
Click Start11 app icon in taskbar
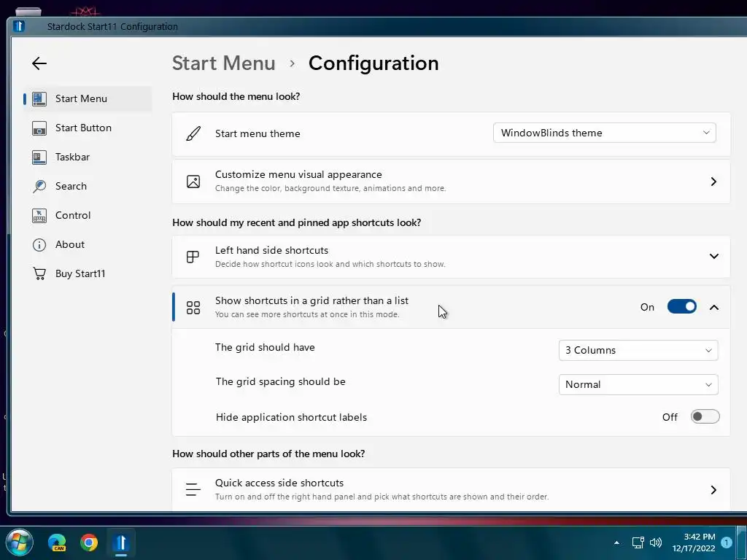[x=121, y=542]
